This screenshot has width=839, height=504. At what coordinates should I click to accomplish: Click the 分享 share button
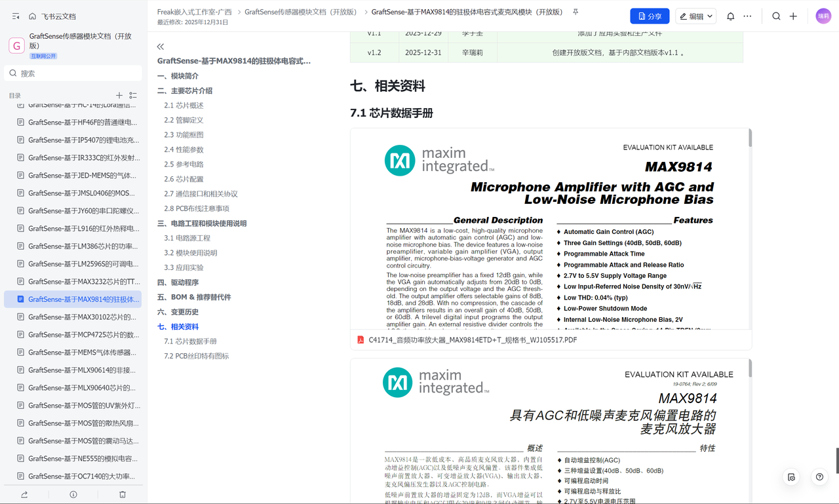coord(650,16)
